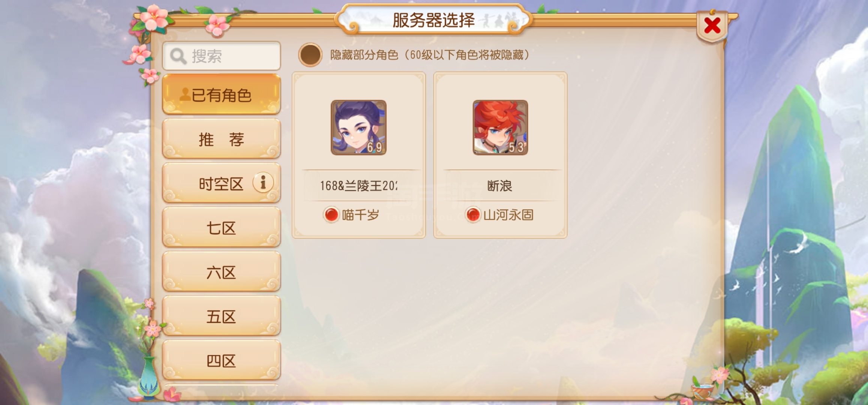
Task: Click the 喵千岁 server name
Action: point(361,215)
